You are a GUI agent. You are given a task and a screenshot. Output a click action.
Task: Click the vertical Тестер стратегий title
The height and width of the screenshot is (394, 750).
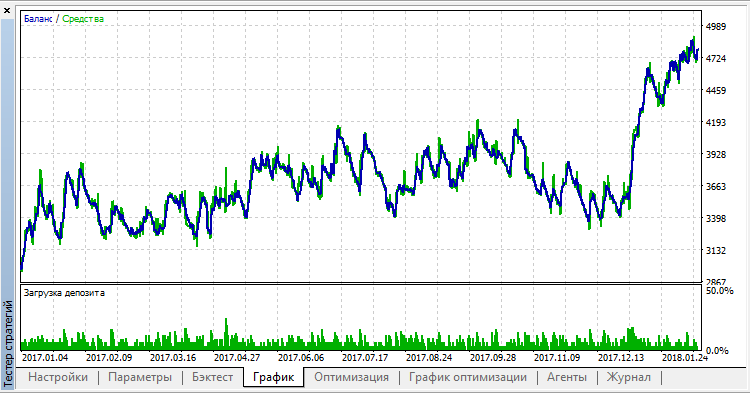[8, 343]
